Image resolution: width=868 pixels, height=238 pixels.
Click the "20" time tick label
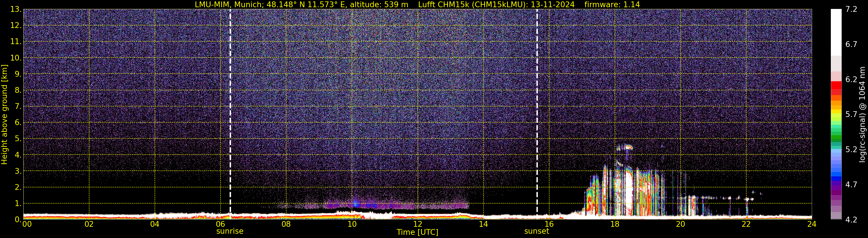pos(680,224)
